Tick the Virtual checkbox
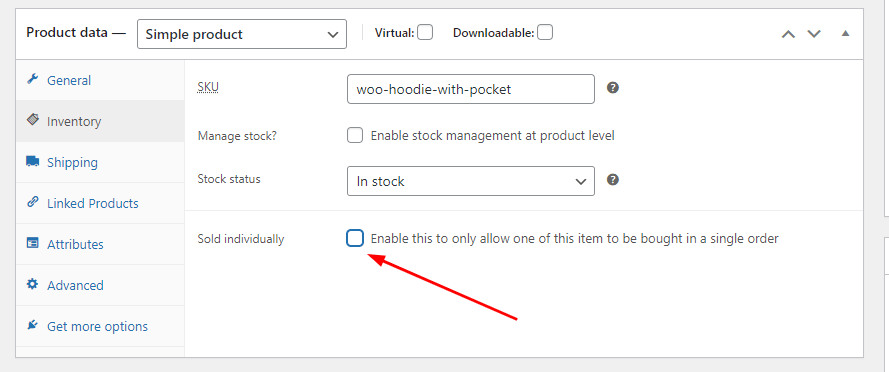 point(425,32)
